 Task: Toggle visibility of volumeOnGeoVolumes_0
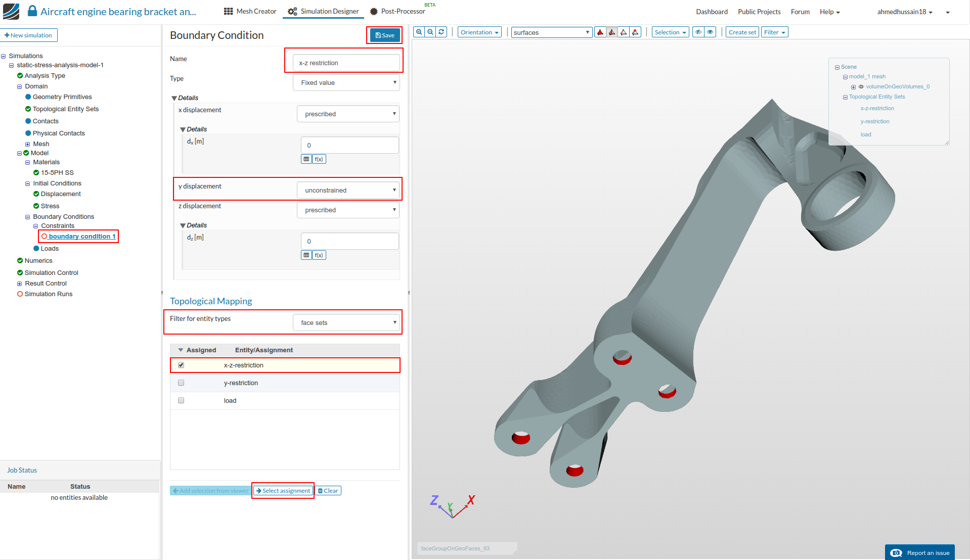coord(861,87)
